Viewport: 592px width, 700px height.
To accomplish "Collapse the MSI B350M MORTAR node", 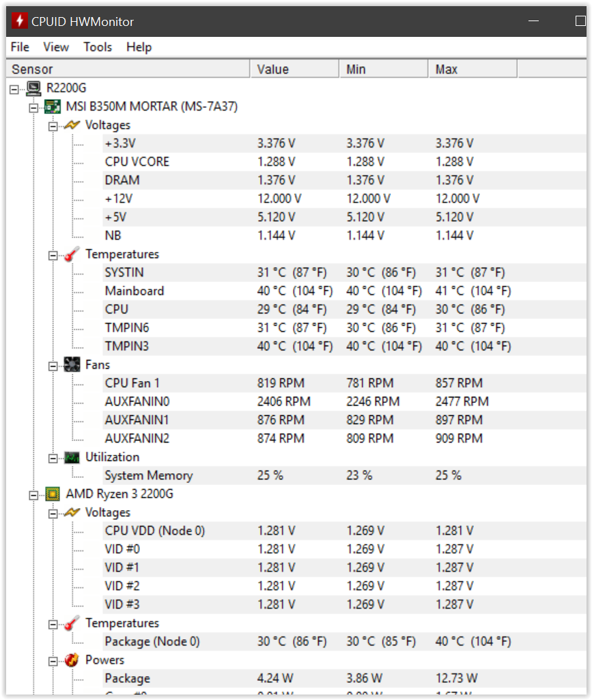I will pos(33,107).
